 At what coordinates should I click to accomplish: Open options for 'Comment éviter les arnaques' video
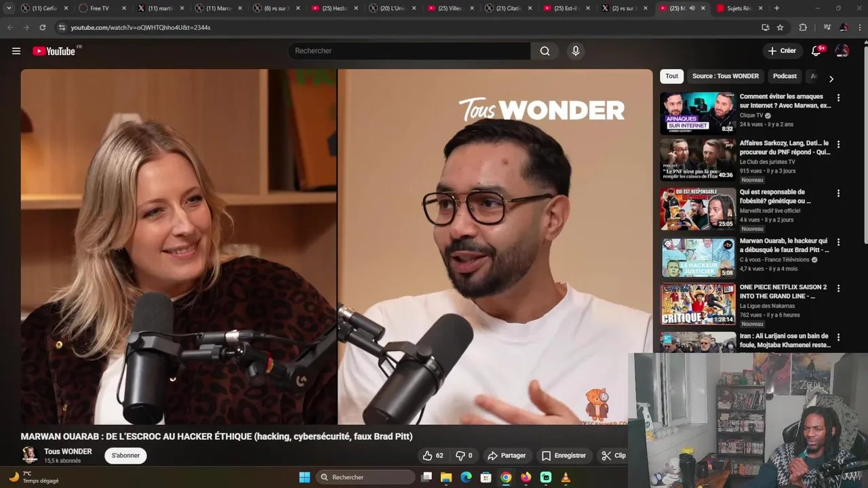coord(838,98)
